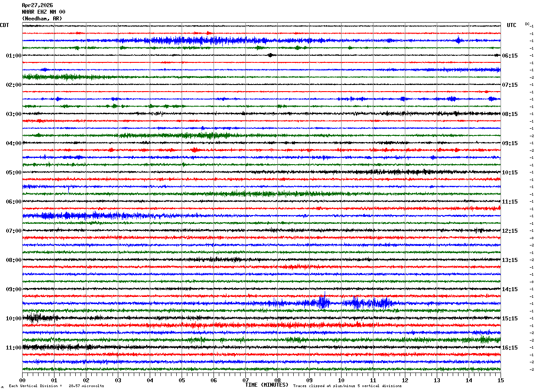Click the Traces clipped footnote text

tap(347, 386)
